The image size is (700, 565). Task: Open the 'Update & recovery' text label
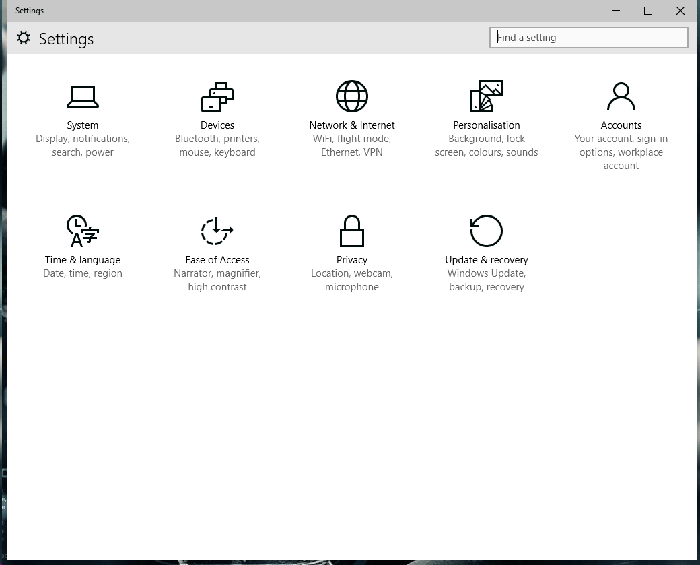click(486, 260)
